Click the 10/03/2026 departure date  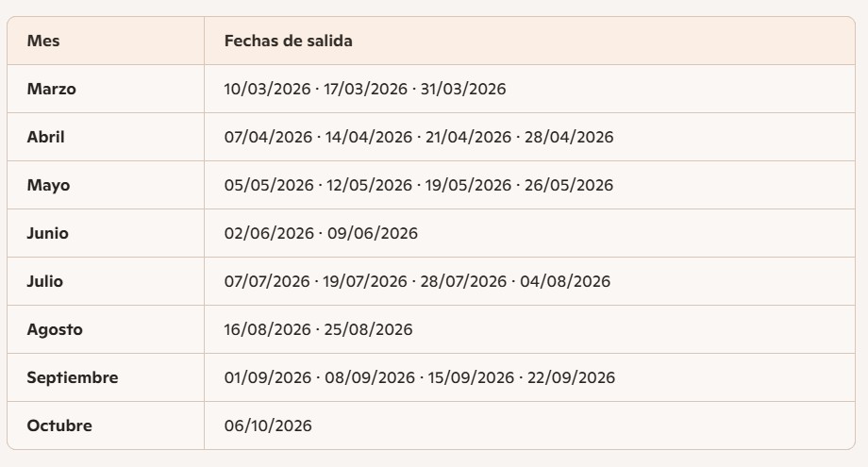click(268, 89)
